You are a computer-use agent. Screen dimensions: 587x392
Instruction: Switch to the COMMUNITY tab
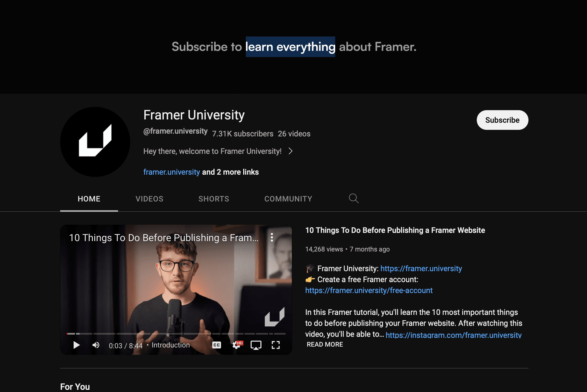(288, 199)
